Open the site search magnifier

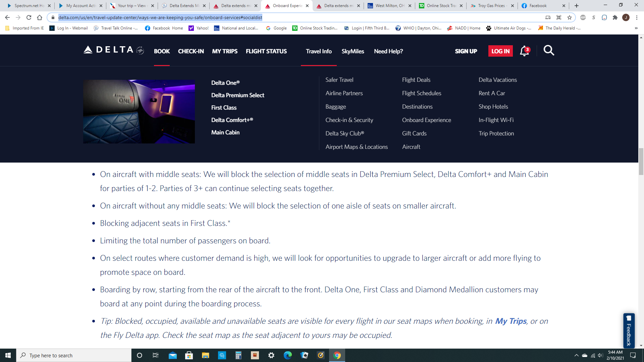(549, 51)
